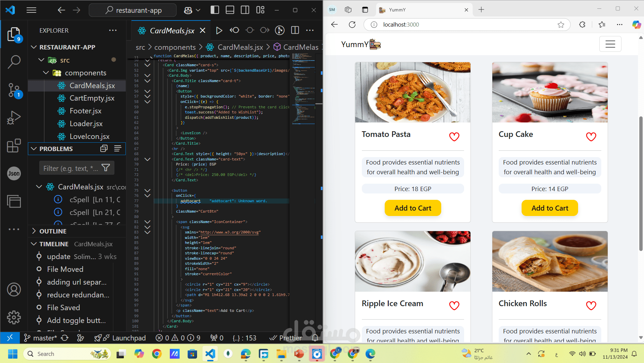Open the problems filter options
The height and width of the screenshot is (363, 644).
click(x=106, y=168)
